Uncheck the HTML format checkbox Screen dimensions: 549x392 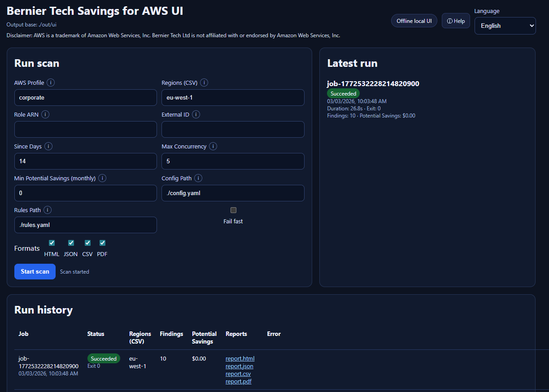coord(52,243)
